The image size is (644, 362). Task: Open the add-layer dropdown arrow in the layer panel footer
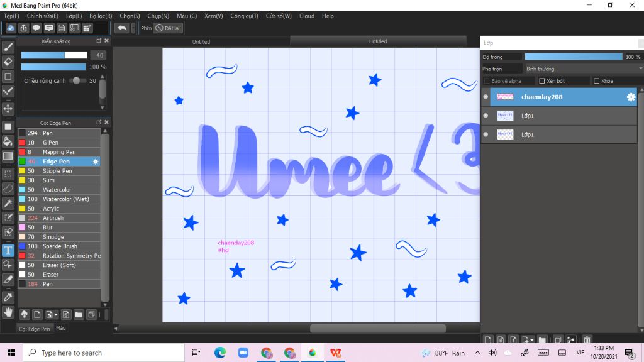point(532,340)
